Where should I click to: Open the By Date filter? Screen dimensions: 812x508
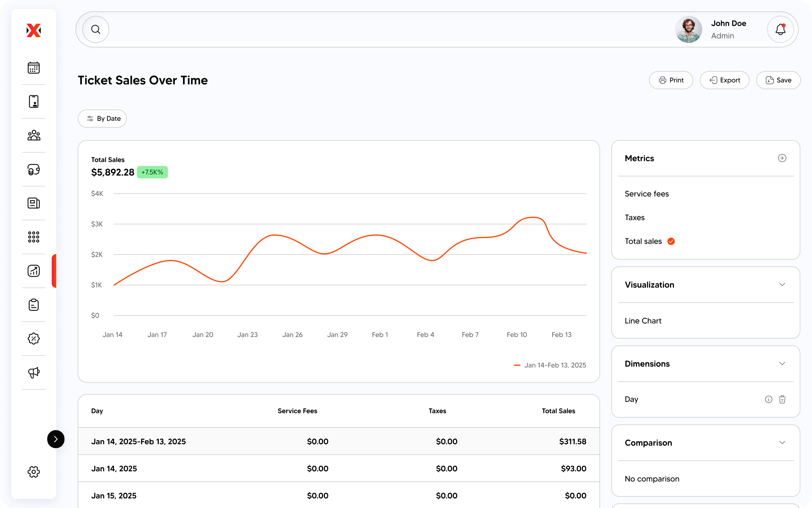point(102,118)
